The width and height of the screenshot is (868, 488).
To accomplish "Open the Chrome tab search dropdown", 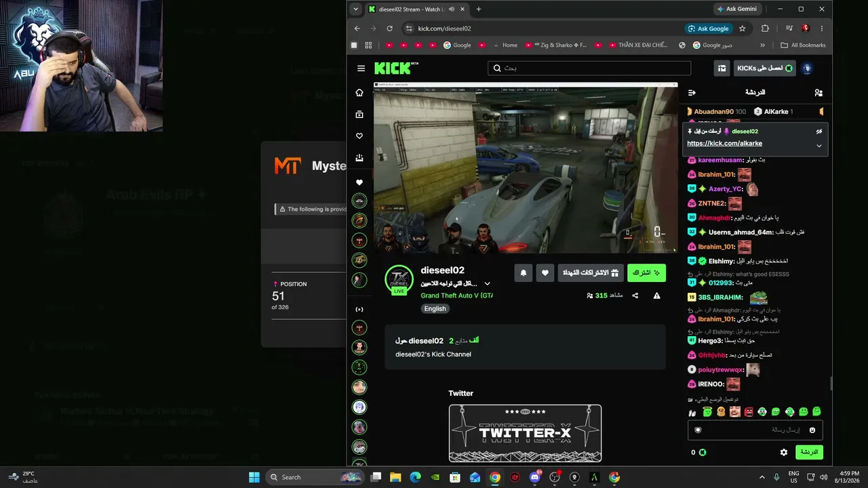I will pyautogui.click(x=356, y=9).
